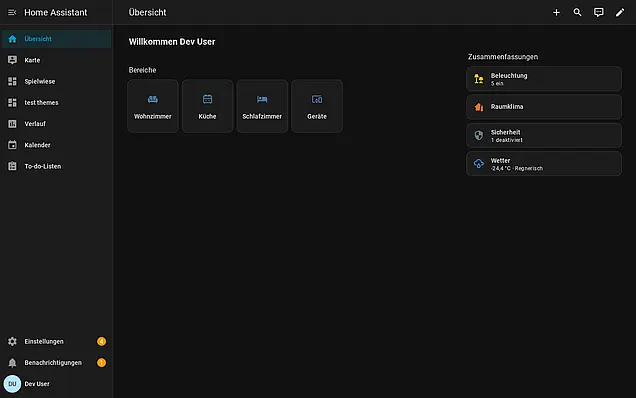Open Spielwiese dashboard
636x398 pixels.
coord(56,81)
